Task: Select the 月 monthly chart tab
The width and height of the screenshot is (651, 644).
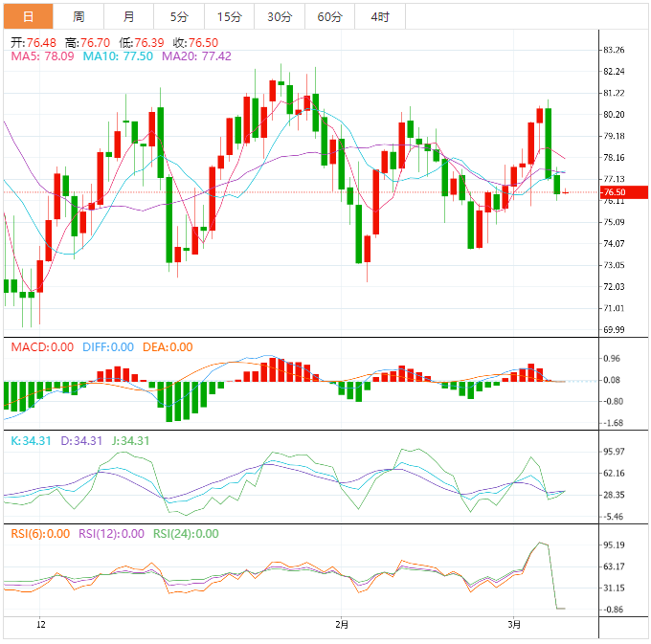Action: [129, 16]
